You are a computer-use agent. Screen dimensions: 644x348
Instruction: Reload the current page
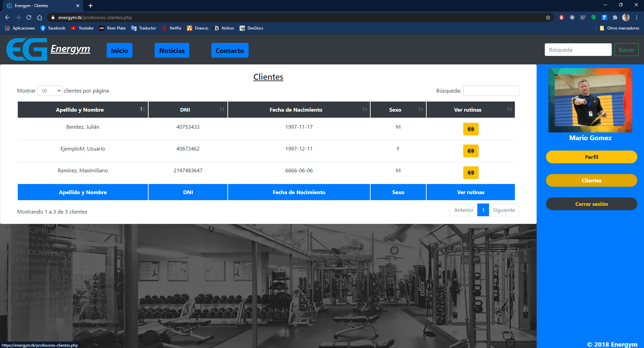[x=29, y=17]
